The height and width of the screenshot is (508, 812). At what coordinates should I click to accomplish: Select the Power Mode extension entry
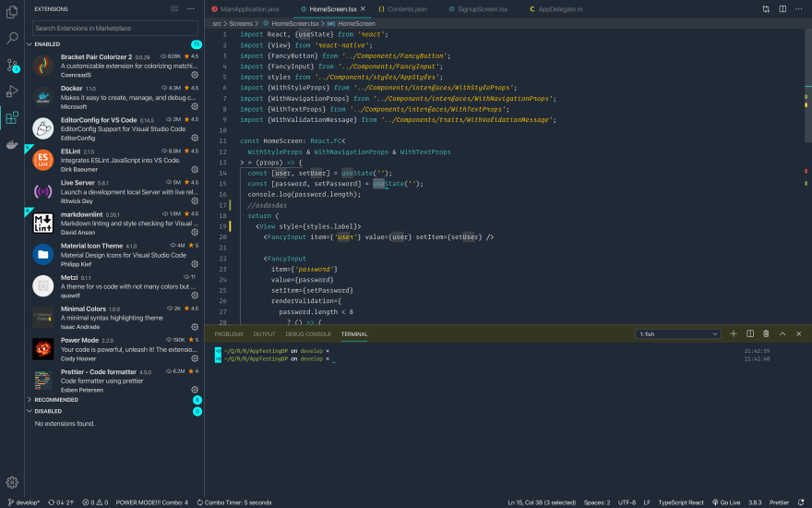coord(114,349)
